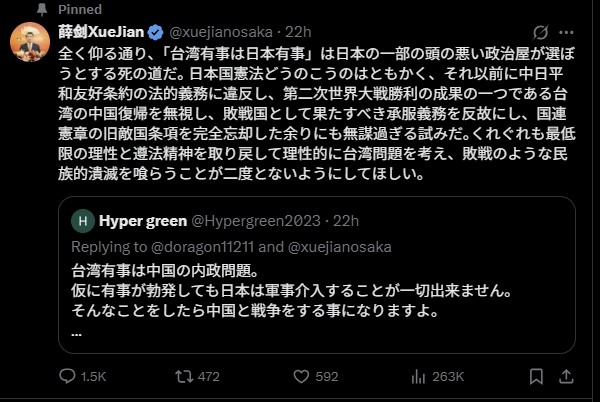Click the Hyper green display name
This screenshot has height=402, width=600.
point(138,219)
